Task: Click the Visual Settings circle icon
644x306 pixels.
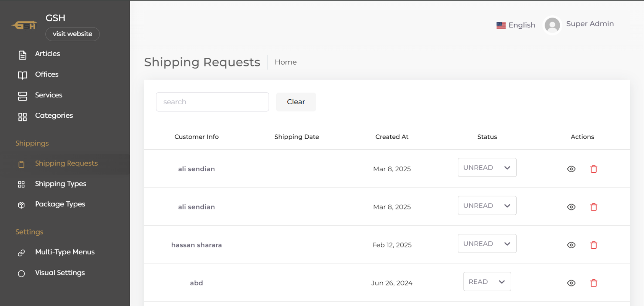Action: point(21,274)
